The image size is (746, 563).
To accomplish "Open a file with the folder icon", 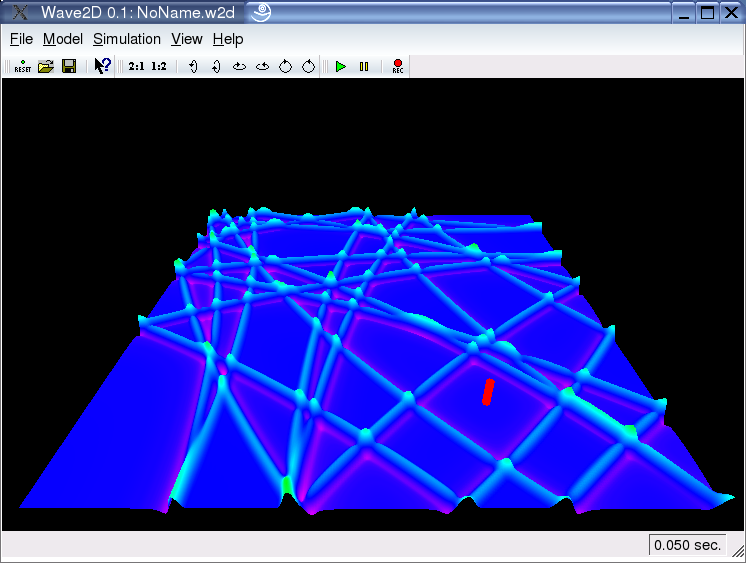I will 45,66.
